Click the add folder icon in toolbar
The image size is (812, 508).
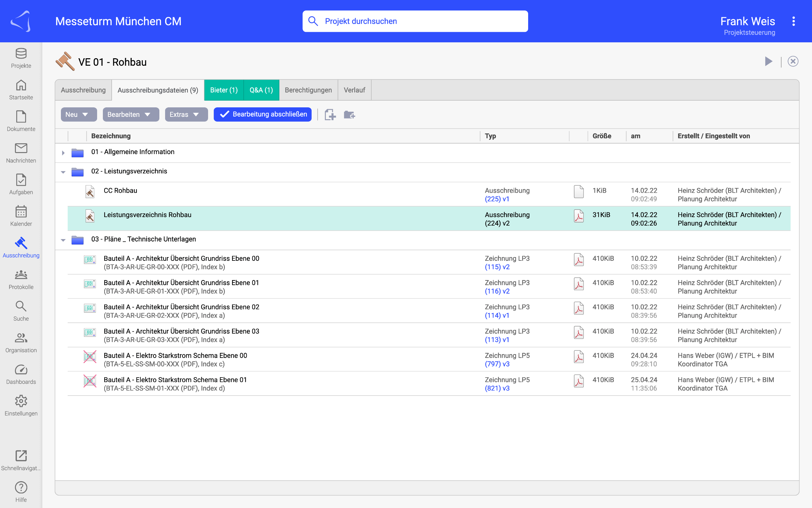click(x=349, y=114)
